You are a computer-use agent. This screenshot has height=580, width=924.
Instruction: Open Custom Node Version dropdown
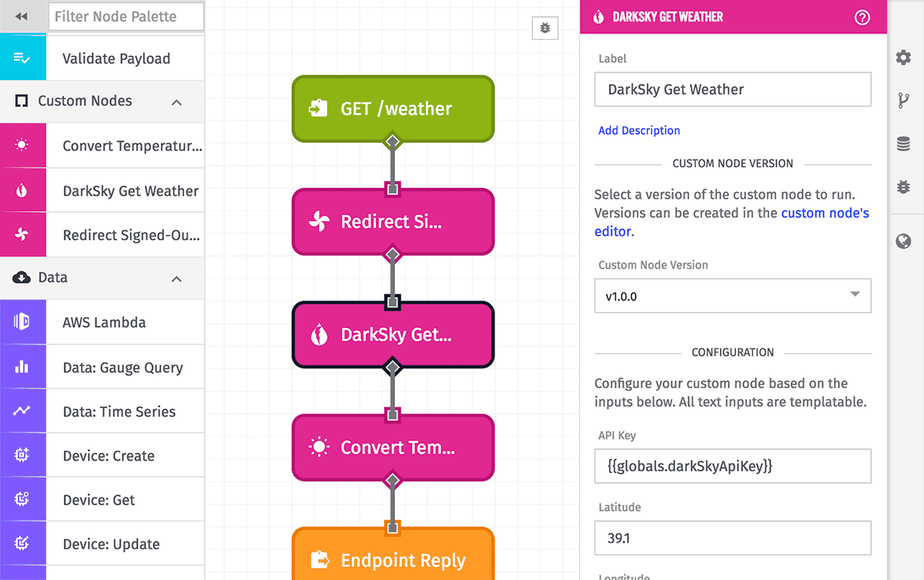pos(733,296)
